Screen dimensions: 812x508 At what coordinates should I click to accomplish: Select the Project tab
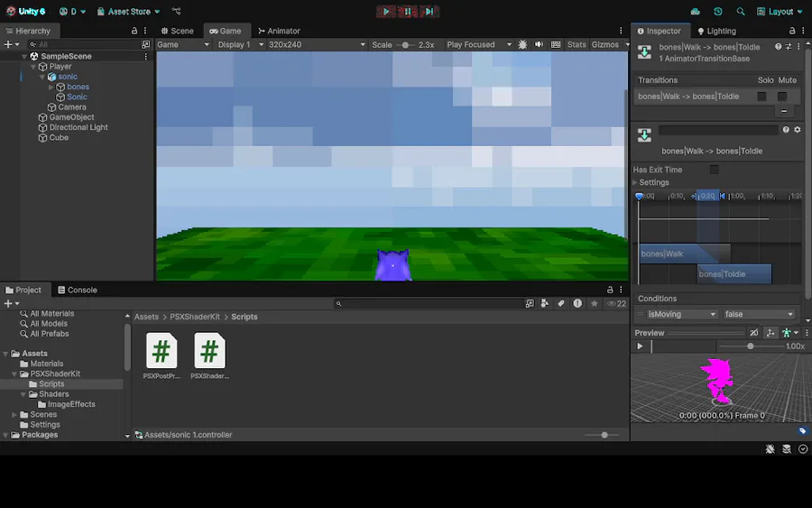pyautogui.click(x=23, y=290)
